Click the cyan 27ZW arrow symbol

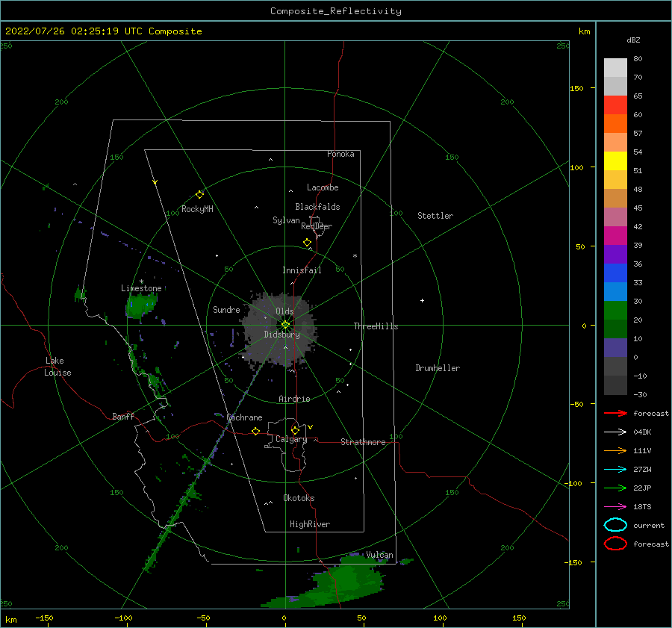pos(615,470)
